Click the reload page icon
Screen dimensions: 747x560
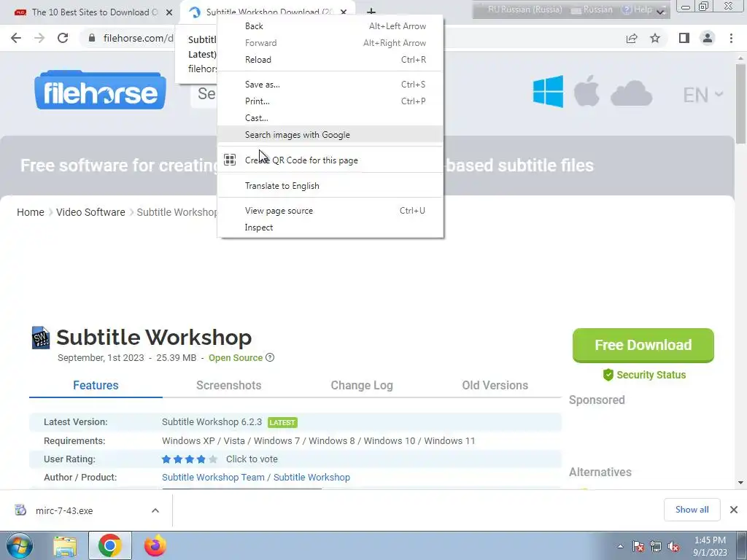(63, 38)
